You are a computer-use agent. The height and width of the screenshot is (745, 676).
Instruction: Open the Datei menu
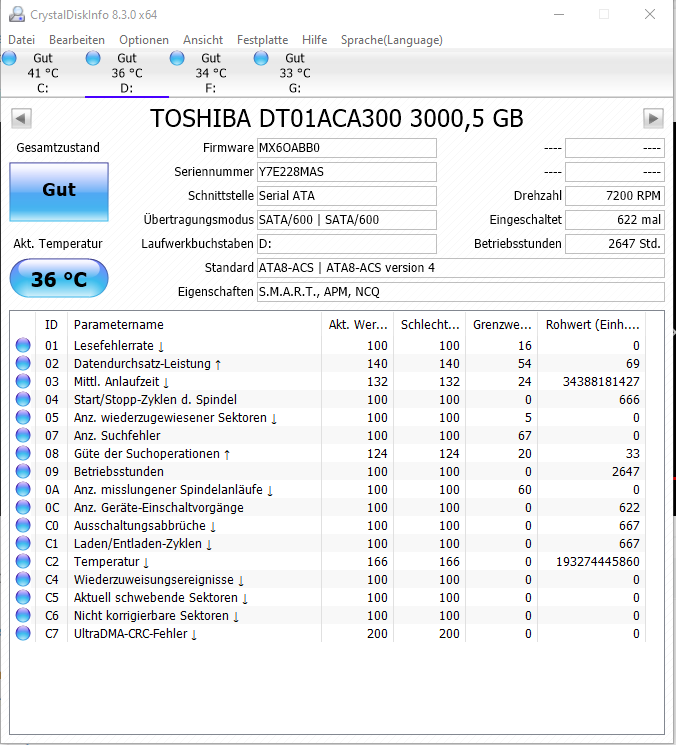coord(21,40)
